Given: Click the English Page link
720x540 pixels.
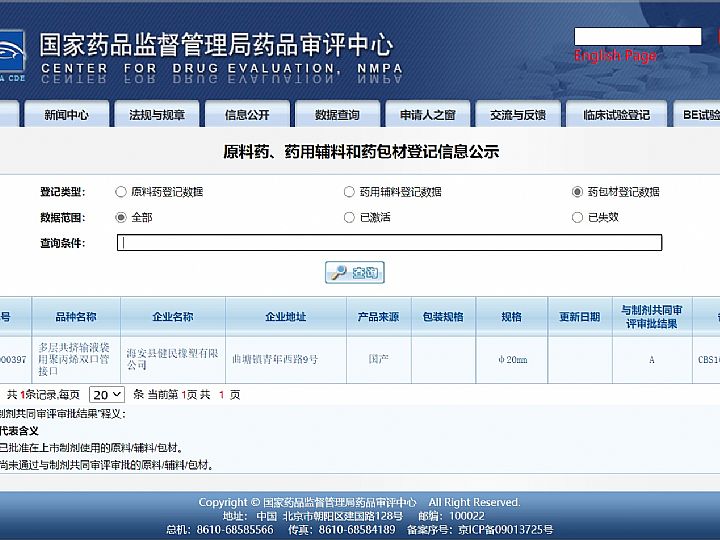Looking at the screenshot, I should [x=615, y=56].
